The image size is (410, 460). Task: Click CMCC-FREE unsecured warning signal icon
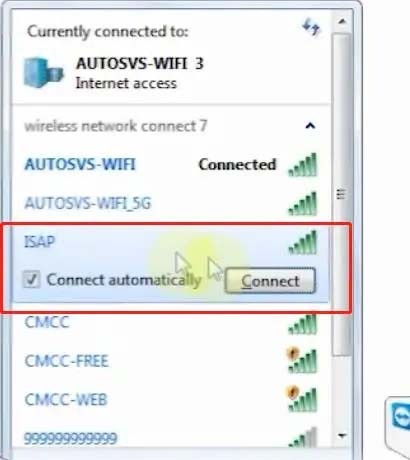click(302, 361)
